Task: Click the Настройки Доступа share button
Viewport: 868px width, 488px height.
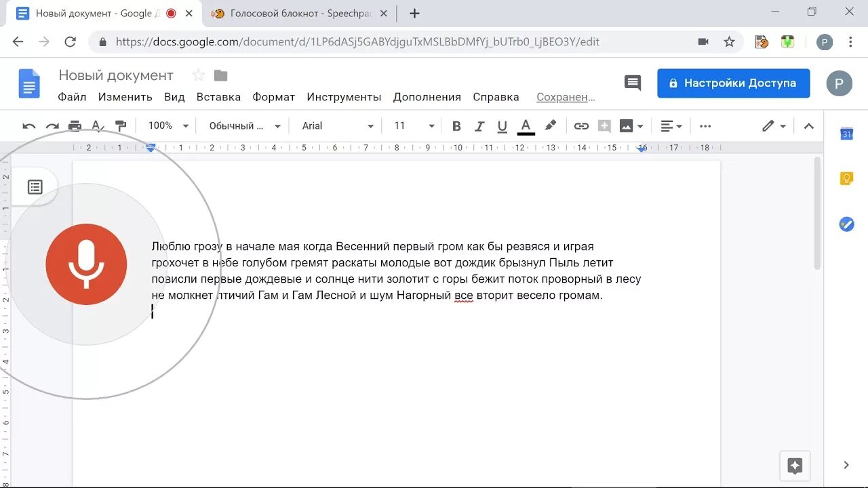Action: click(x=733, y=83)
